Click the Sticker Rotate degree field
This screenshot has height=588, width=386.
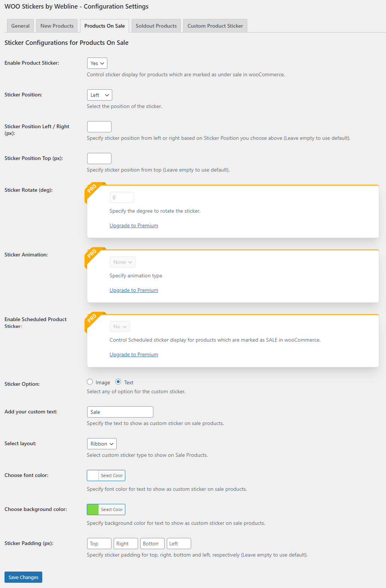[x=122, y=197]
